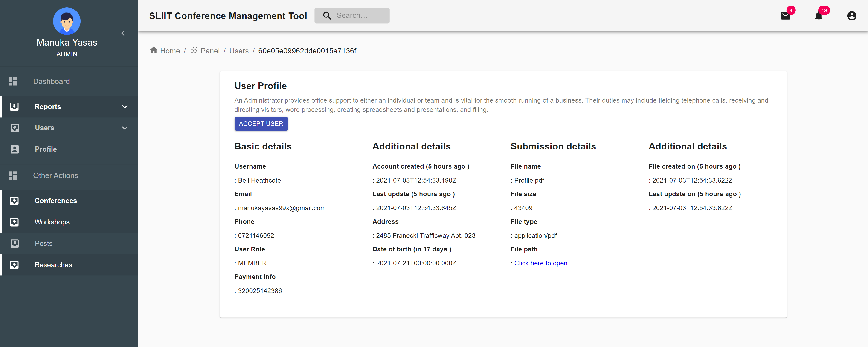Expand the Reports menu chevron
The height and width of the screenshot is (347, 868).
(x=125, y=107)
